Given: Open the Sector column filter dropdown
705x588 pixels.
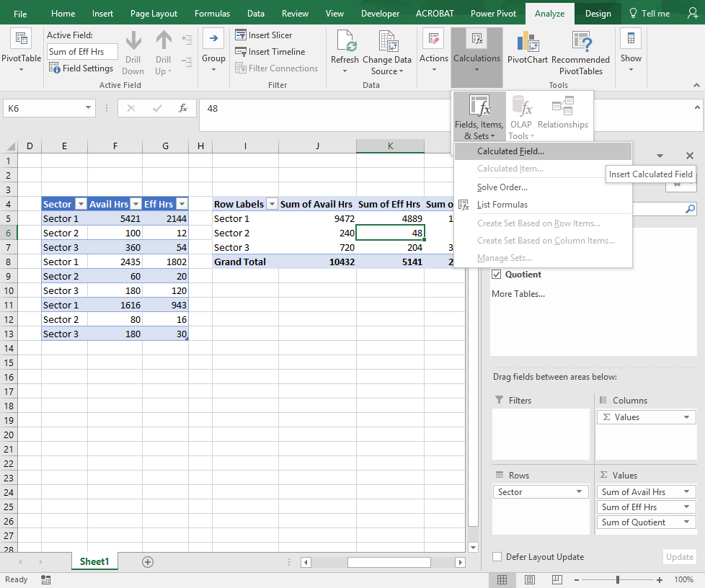Looking at the screenshot, I should (x=81, y=204).
